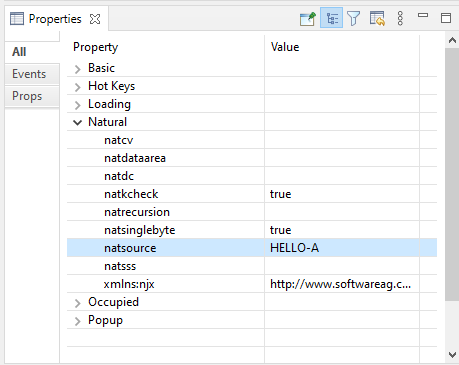Open the View Menu three-dots icon

pyautogui.click(x=400, y=18)
